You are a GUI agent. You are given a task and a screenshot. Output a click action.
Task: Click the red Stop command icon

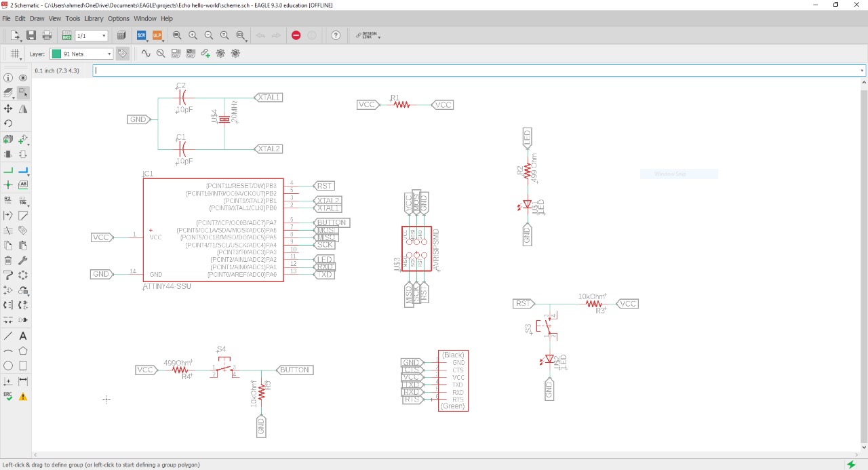(296, 35)
